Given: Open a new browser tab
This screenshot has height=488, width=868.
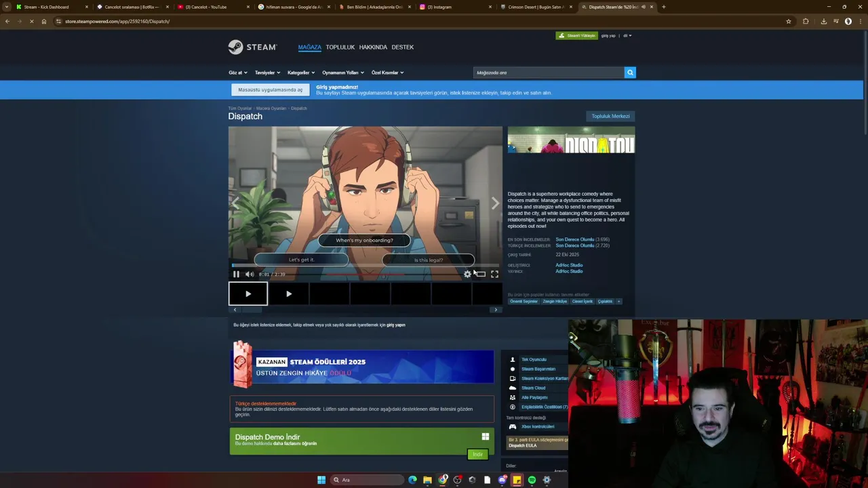Looking at the screenshot, I should click(x=663, y=7).
